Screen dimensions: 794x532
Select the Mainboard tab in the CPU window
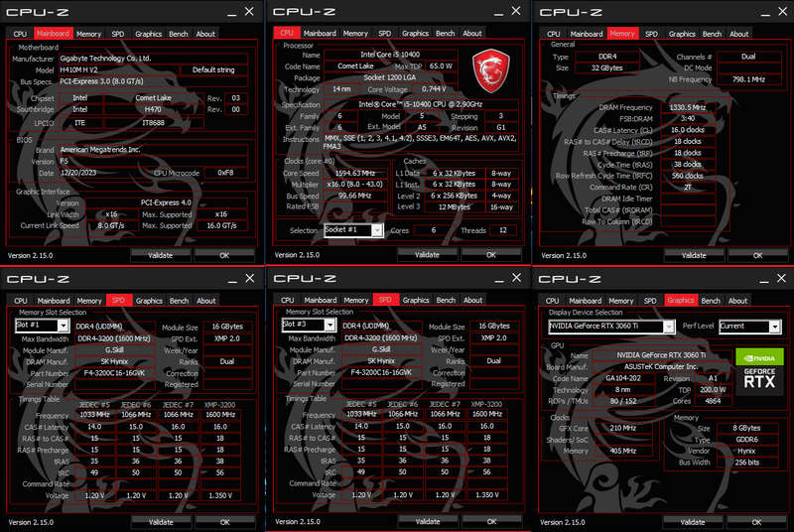coord(320,33)
